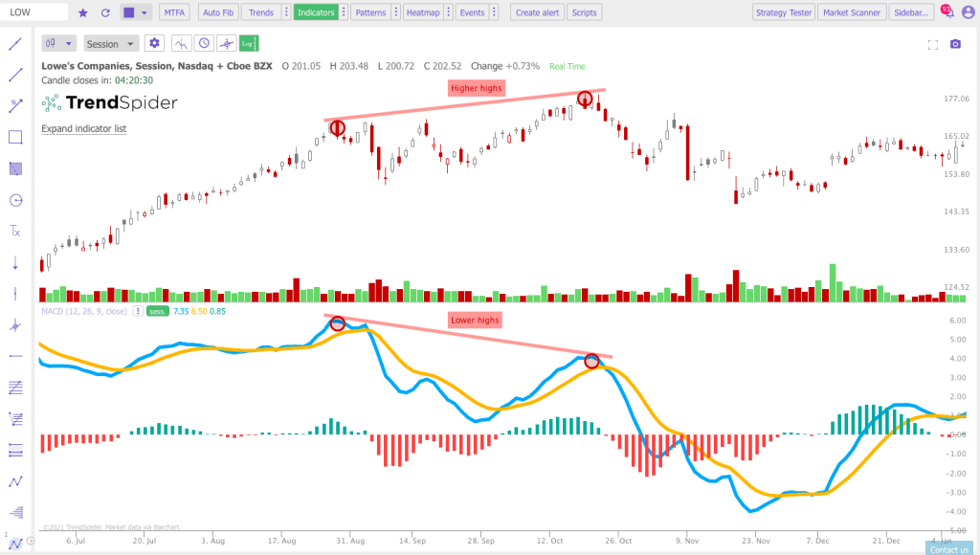This screenshot has height=555, width=980.
Task: Select the volume profile bars tool
Action: tap(15, 513)
